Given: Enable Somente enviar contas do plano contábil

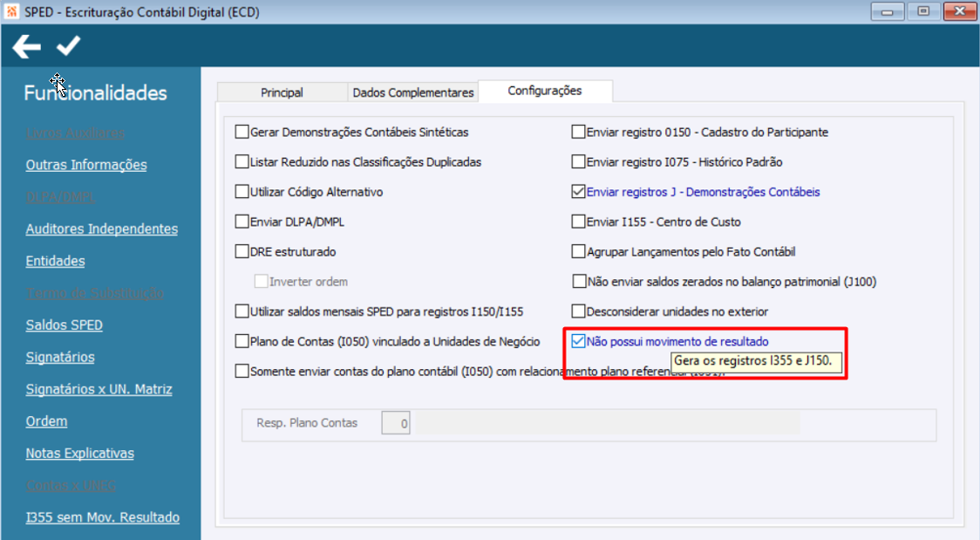Looking at the screenshot, I should [242, 372].
